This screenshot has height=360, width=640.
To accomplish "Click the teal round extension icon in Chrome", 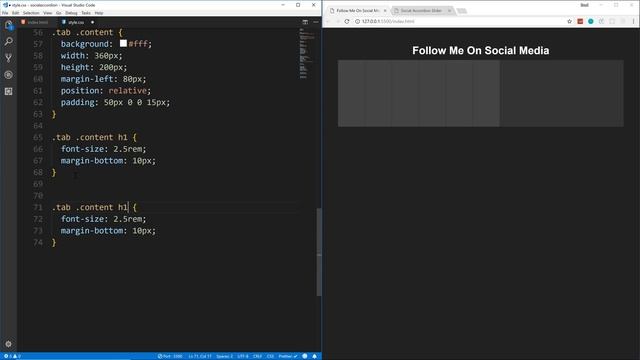I will 591,21.
